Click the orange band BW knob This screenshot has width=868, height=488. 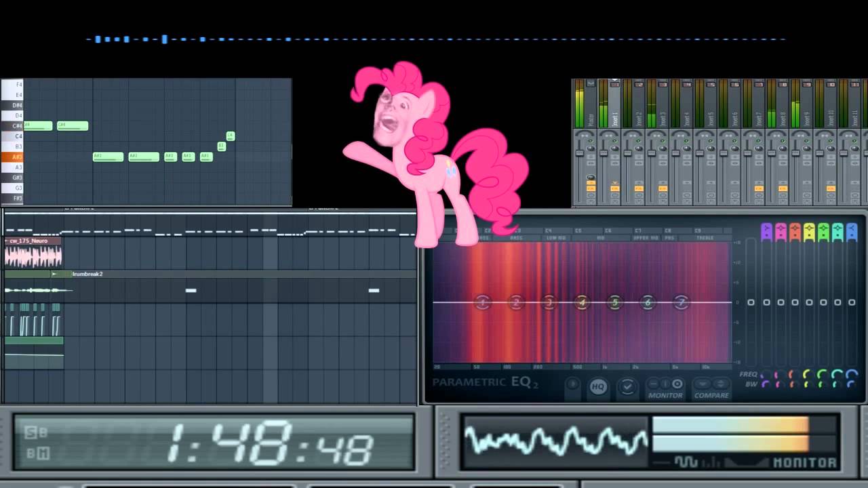793,384
